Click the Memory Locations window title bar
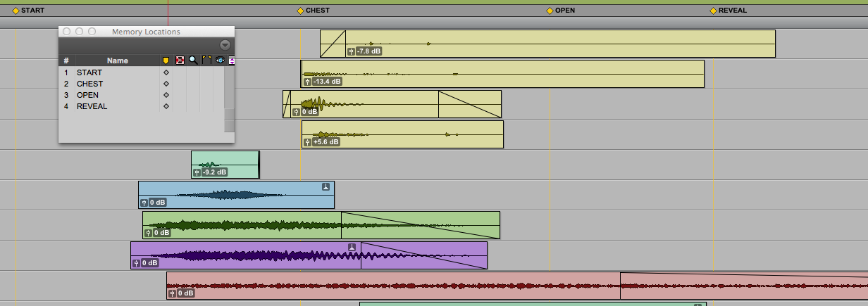This screenshot has width=868, height=306. (x=147, y=32)
